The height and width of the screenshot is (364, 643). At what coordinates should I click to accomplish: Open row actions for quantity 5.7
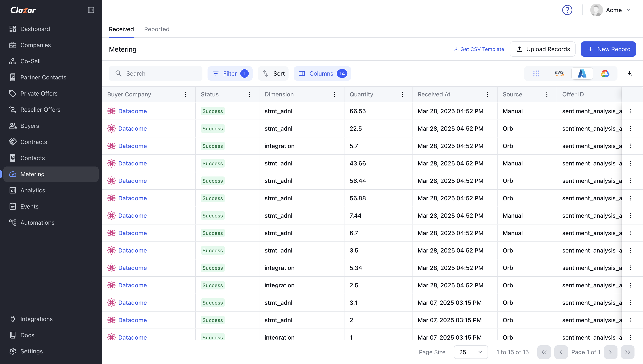click(x=631, y=146)
